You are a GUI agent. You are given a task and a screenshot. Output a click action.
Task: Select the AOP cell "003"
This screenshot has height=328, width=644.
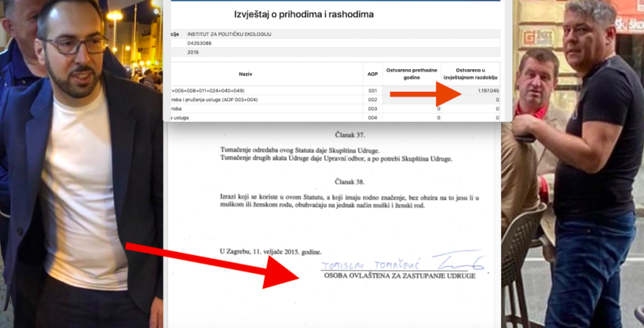372,109
